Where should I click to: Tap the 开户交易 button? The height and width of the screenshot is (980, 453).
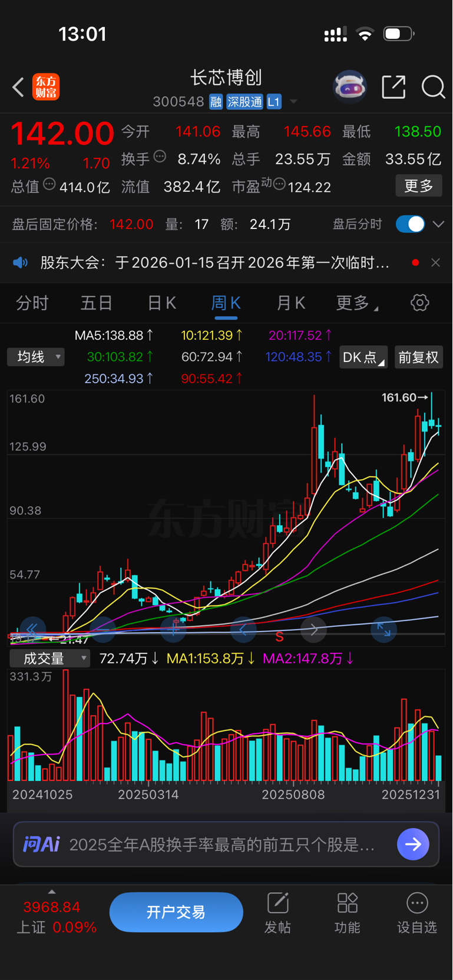(x=176, y=912)
